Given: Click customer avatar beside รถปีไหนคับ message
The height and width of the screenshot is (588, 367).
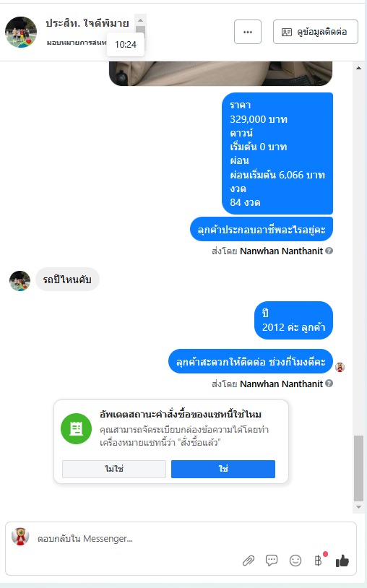Looking at the screenshot, I should pos(20,281).
